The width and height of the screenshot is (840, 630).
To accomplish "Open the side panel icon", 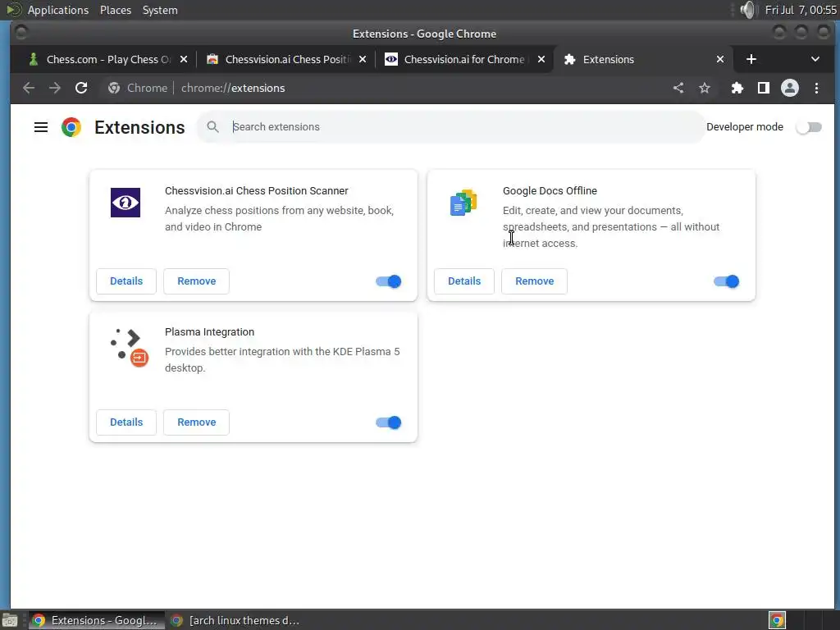I will tap(764, 88).
